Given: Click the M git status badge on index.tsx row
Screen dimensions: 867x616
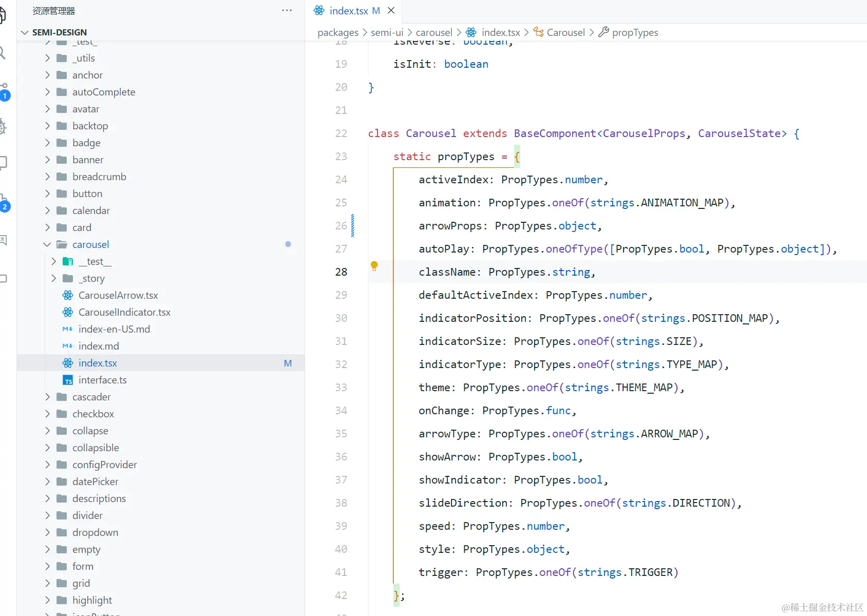Looking at the screenshot, I should 288,363.
